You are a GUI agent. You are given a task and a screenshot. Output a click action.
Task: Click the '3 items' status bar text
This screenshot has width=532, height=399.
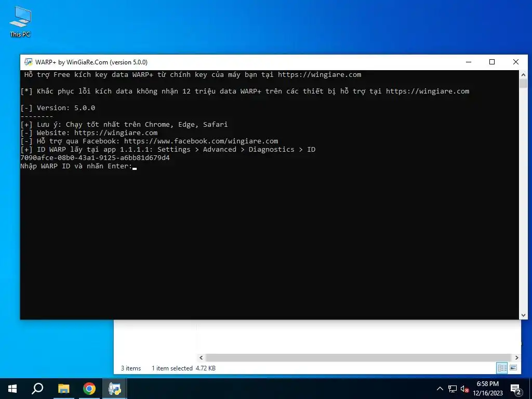click(x=131, y=368)
